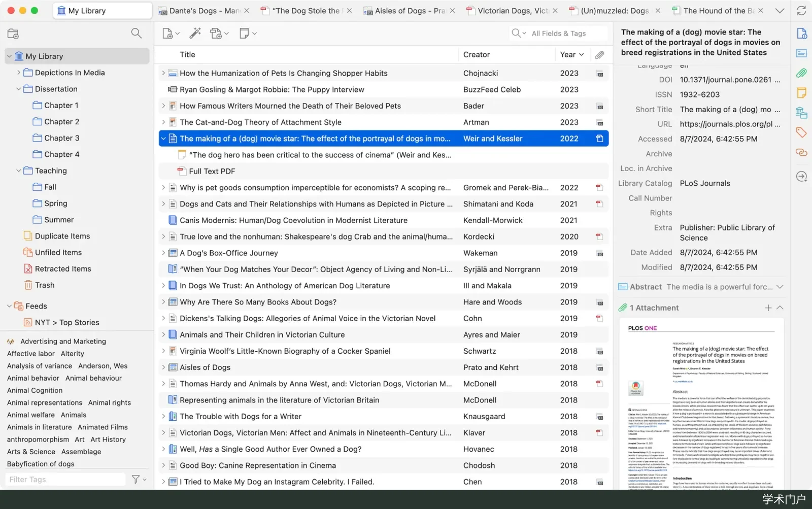Viewport: 812px width, 509px height.
Task: Click the Locate arrow icon
Action: (801, 177)
